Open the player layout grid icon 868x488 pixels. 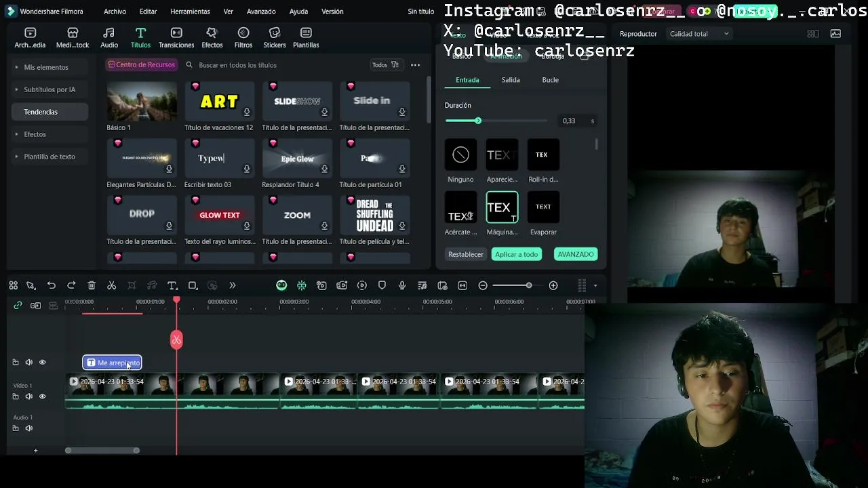813,34
